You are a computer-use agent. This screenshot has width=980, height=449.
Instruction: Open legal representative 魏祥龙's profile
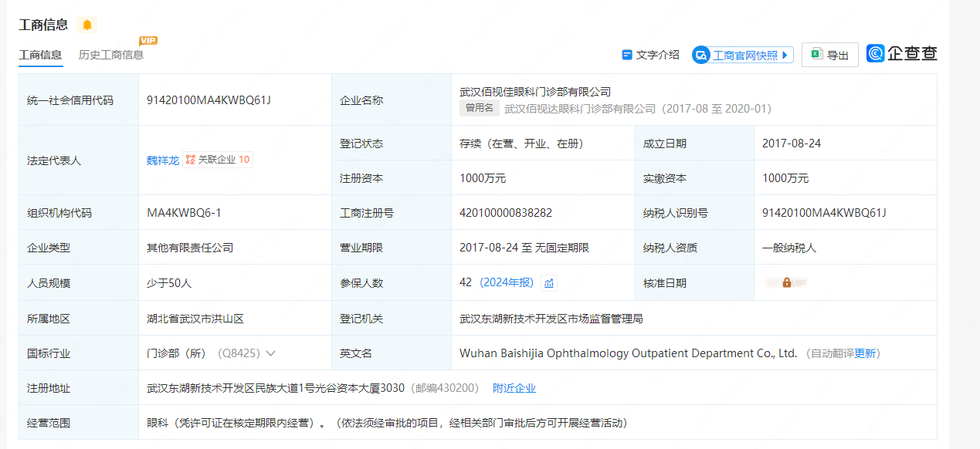[x=163, y=160]
